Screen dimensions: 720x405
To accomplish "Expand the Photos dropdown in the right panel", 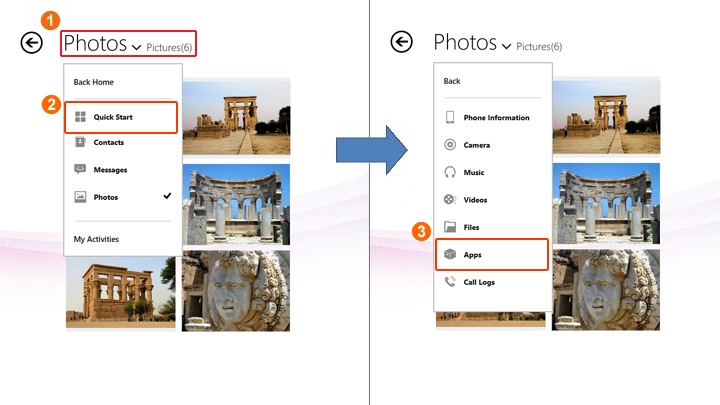I will point(506,46).
